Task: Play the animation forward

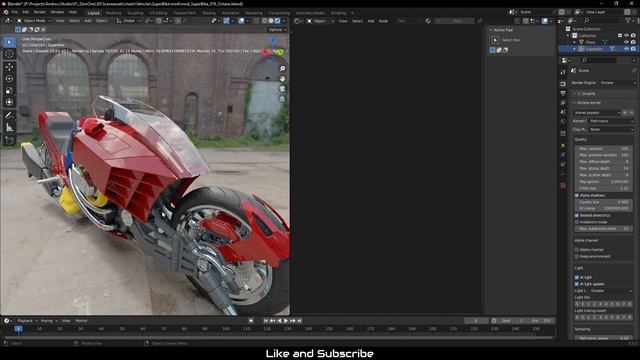Action: [x=286, y=321]
